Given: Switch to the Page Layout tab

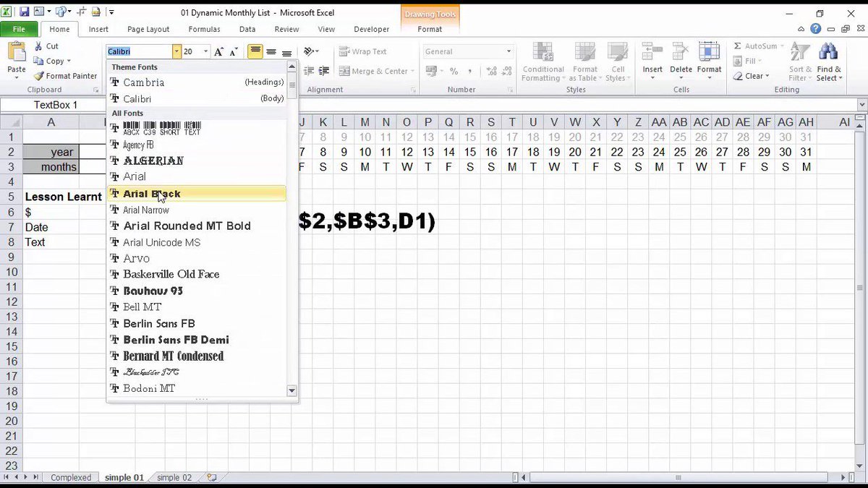Looking at the screenshot, I should pyautogui.click(x=148, y=30).
